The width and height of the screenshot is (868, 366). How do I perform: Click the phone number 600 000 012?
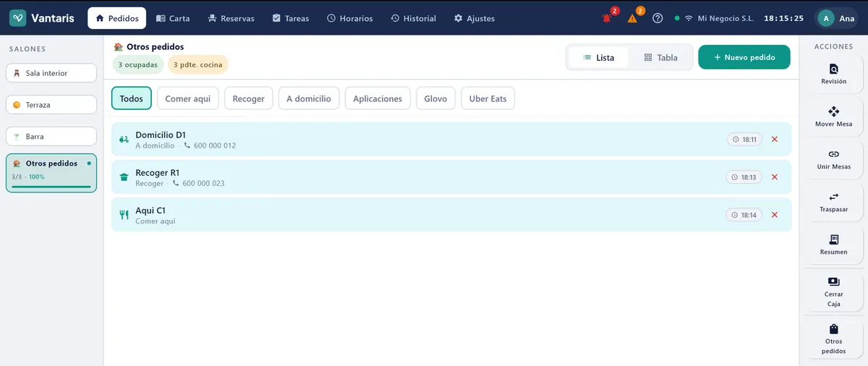click(x=215, y=145)
